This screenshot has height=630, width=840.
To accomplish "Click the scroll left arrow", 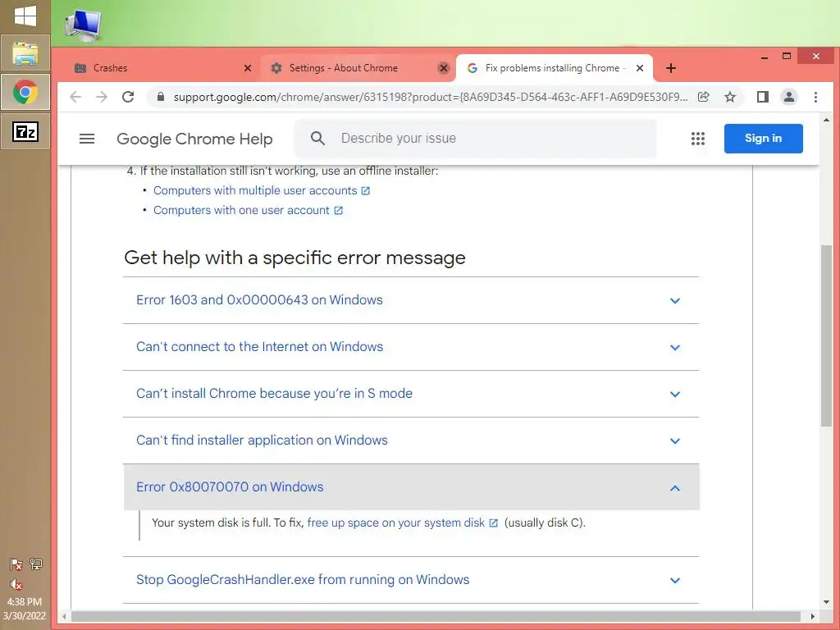I will tap(64, 616).
